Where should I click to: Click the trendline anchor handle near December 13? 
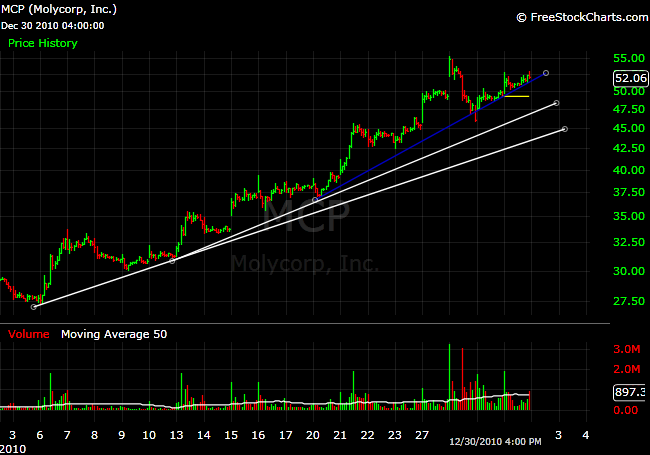[172, 261]
